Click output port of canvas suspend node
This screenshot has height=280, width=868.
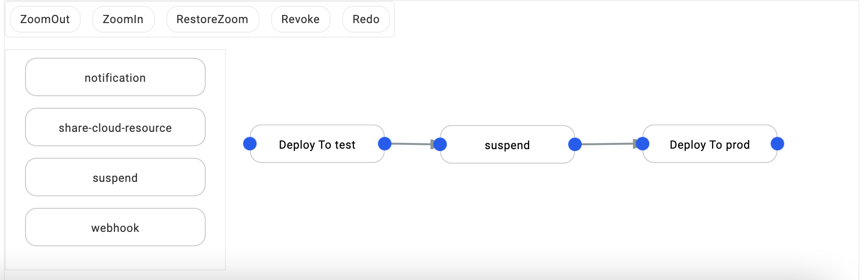click(575, 144)
